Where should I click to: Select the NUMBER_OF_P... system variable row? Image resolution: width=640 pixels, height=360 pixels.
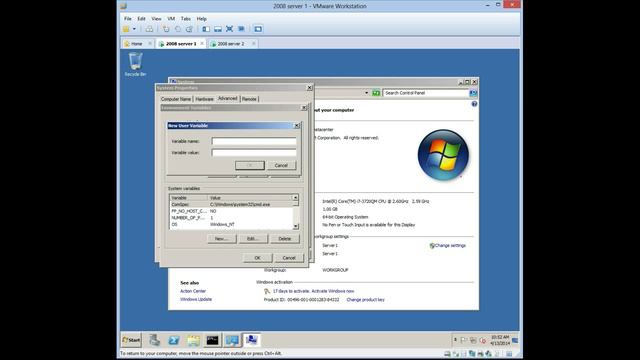[x=231, y=218]
